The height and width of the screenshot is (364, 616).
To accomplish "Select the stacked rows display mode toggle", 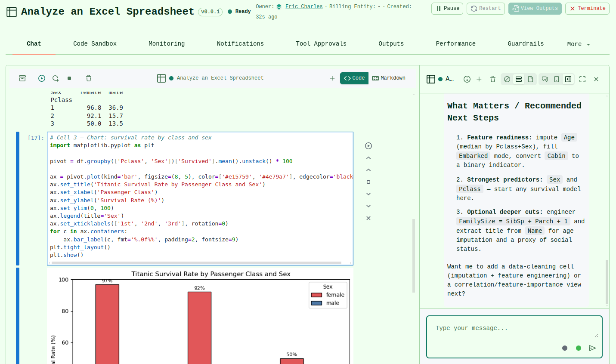I will click(519, 79).
